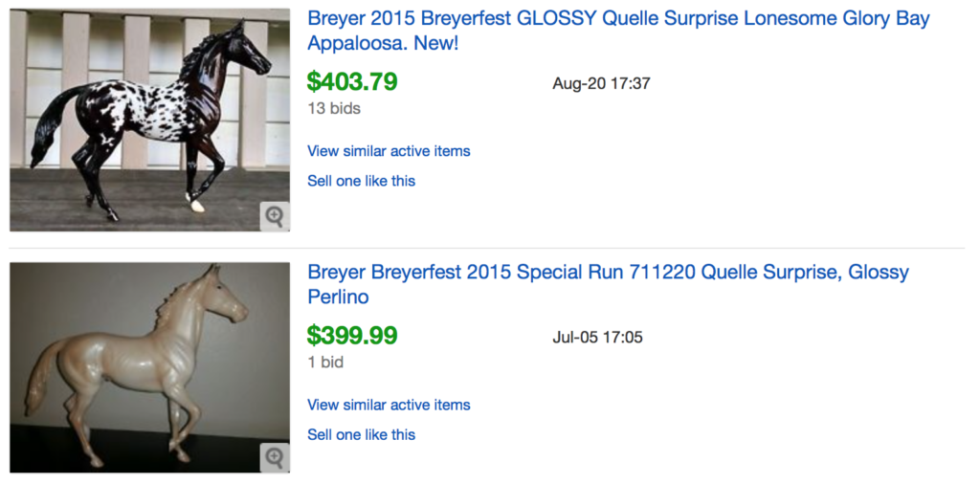View similar active items for the appaloosa

coord(389,151)
